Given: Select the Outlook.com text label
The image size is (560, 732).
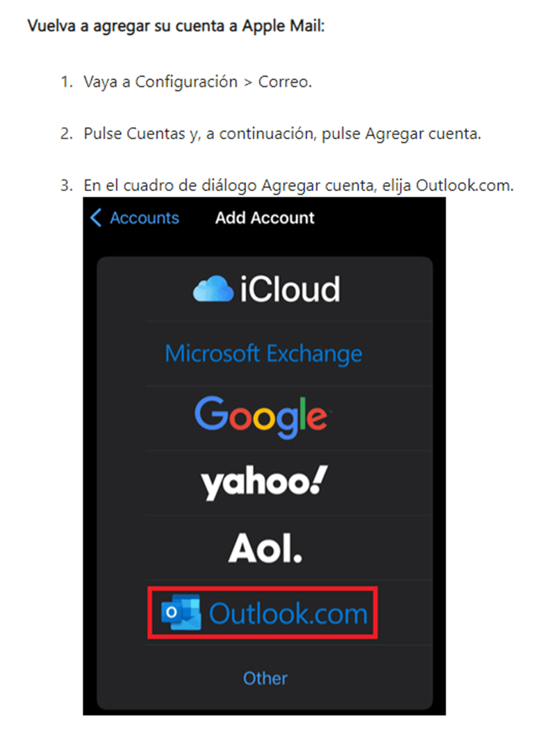Looking at the screenshot, I should (288, 613).
